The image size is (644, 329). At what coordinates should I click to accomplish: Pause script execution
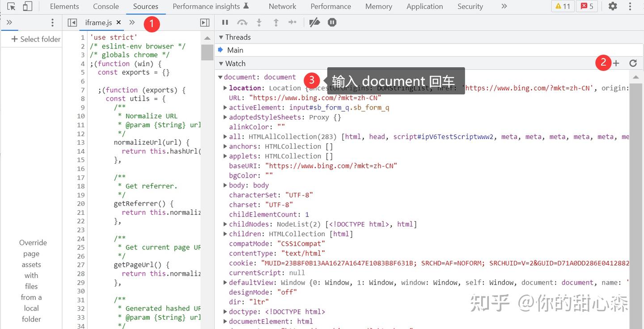(x=225, y=22)
